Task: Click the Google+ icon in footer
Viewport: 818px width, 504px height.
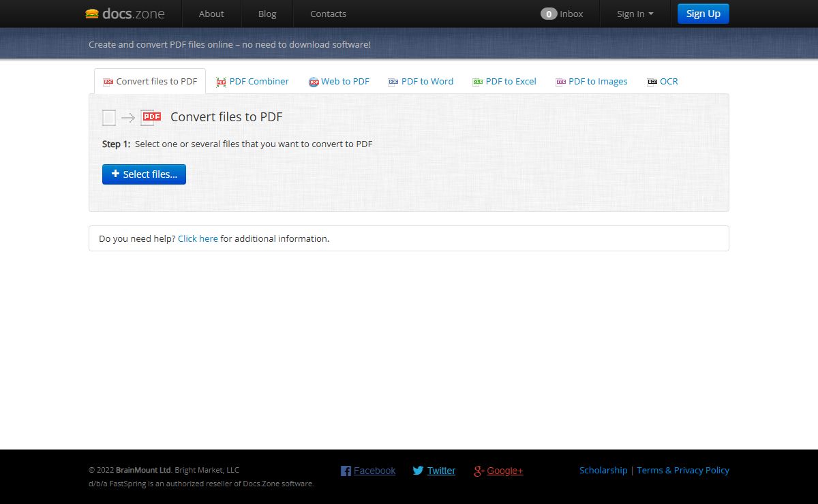Action: point(479,471)
